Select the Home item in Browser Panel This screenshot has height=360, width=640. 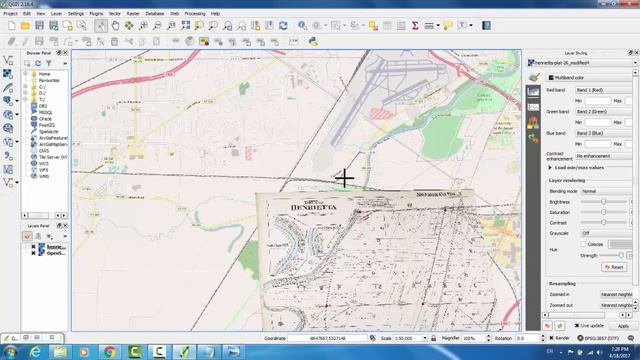[x=44, y=74]
